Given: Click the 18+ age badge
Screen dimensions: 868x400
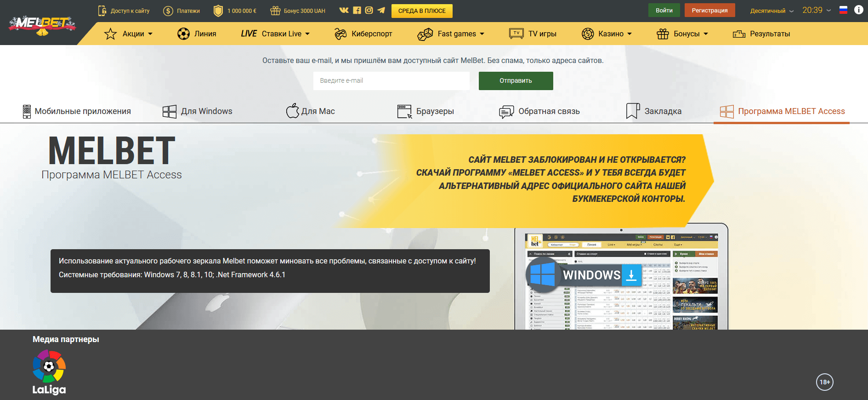Looking at the screenshot, I should point(825,382).
